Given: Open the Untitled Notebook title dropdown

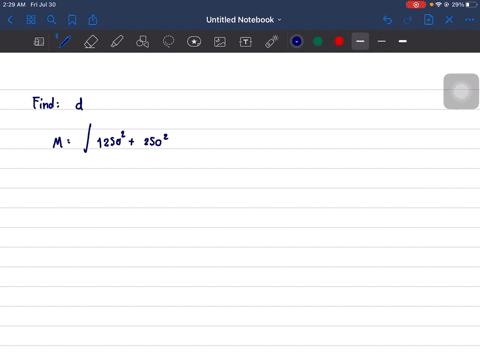Looking at the screenshot, I should coord(243,20).
